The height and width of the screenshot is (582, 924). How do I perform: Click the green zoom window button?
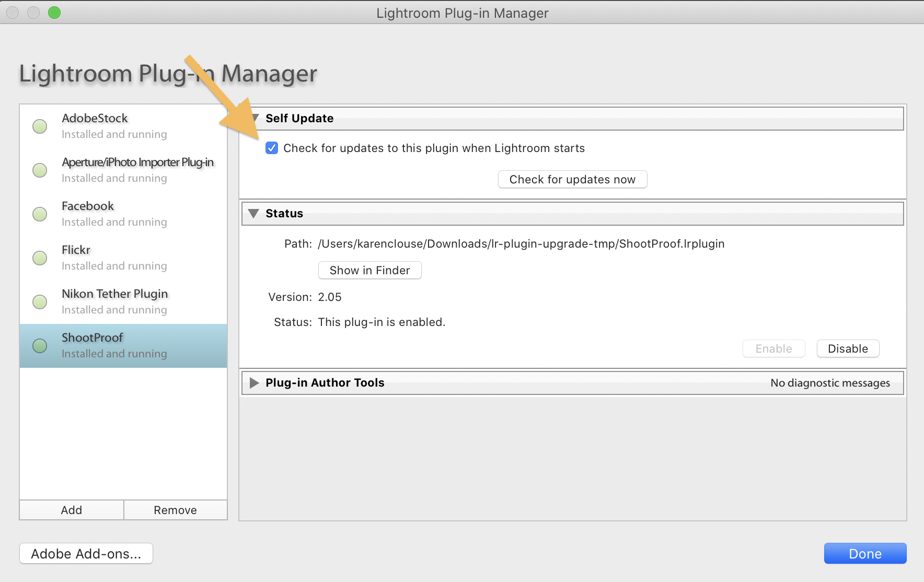54,13
